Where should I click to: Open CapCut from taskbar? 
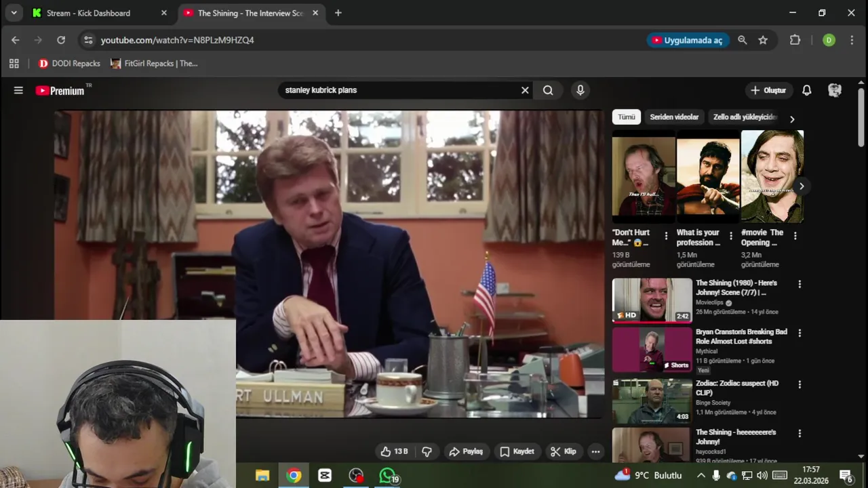[x=325, y=476]
